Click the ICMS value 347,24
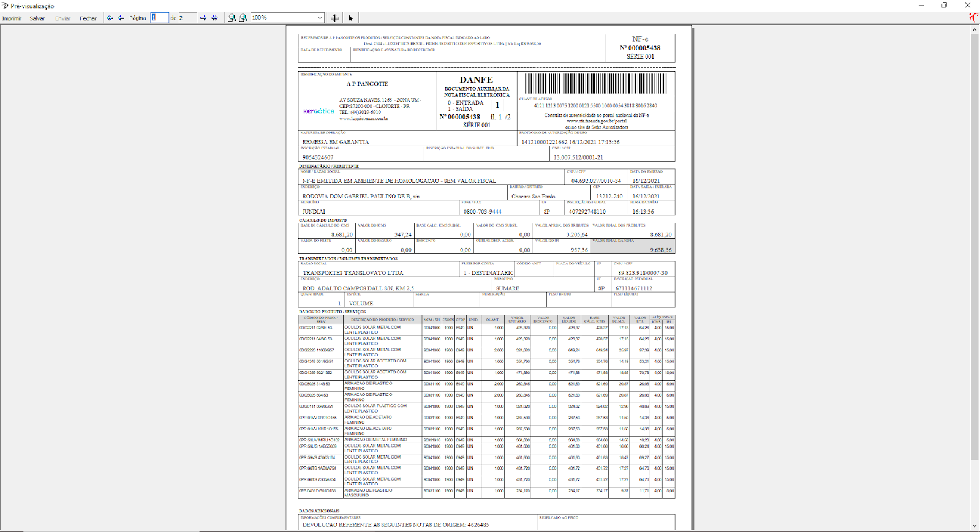This screenshot has width=980, height=532. pos(403,234)
